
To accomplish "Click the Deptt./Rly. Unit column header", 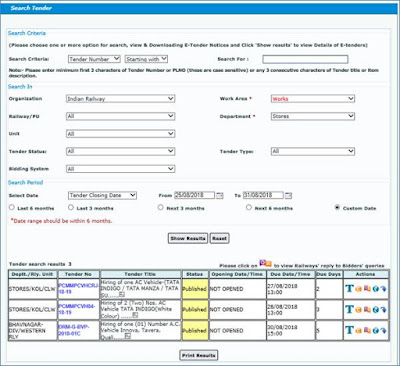I will 32,274.
